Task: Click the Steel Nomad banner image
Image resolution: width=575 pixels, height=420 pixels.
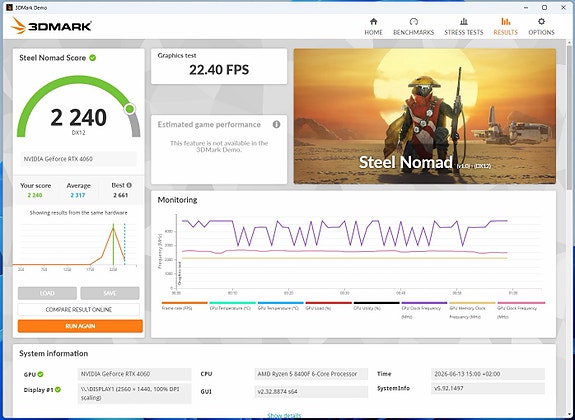Action: tap(425, 116)
